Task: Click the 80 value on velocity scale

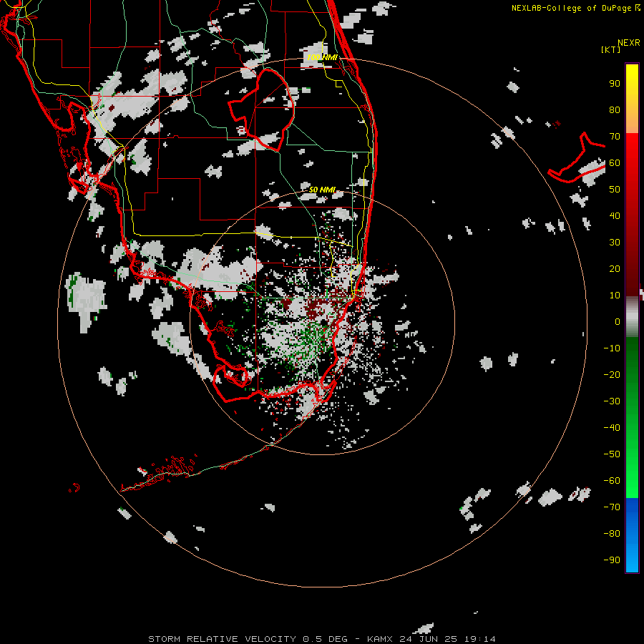Action: (x=615, y=109)
